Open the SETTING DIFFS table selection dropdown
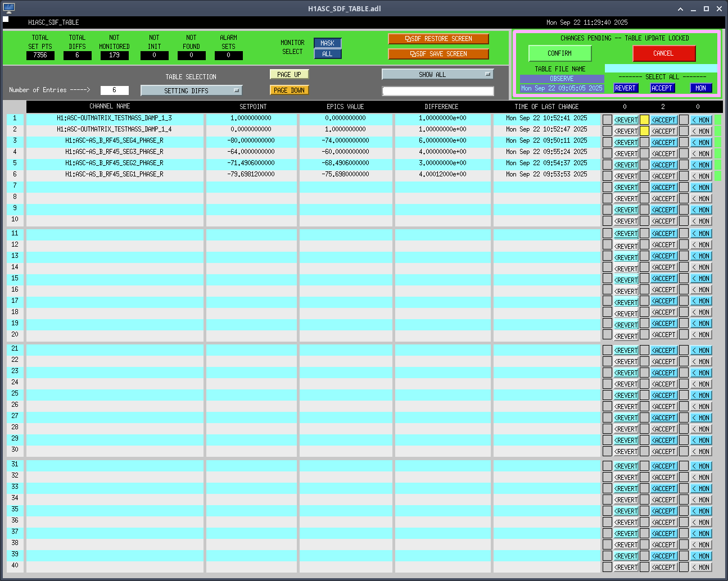This screenshot has height=581, width=728. point(191,90)
